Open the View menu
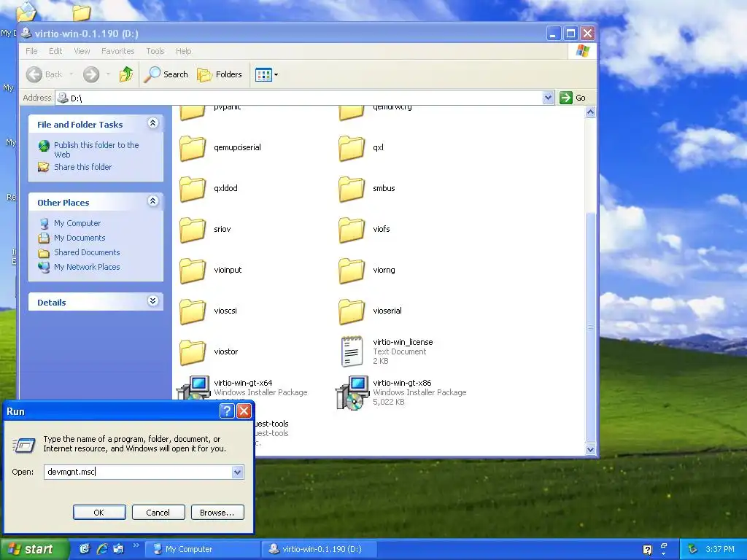747x560 pixels. (82, 51)
